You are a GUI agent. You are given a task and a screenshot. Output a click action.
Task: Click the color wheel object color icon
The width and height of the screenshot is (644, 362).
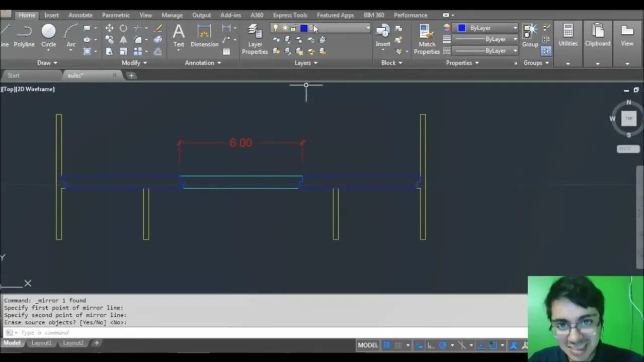tap(446, 28)
